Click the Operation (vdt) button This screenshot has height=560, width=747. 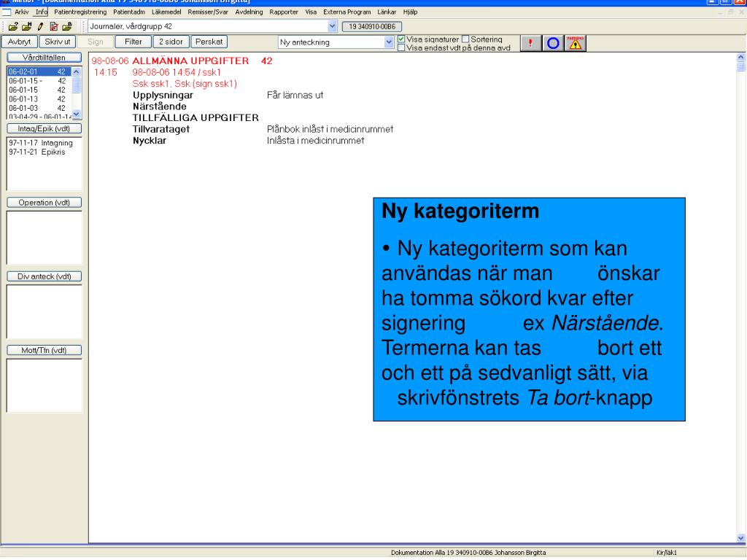[x=44, y=203]
